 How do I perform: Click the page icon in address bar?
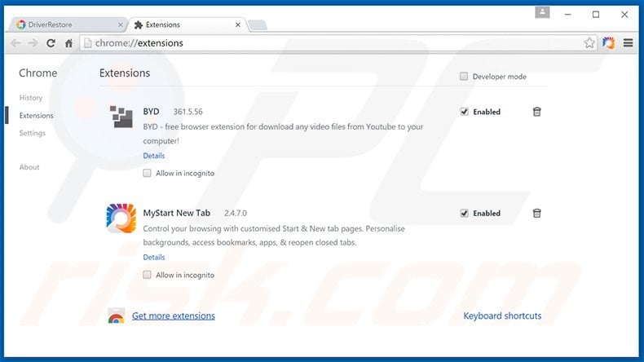[x=87, y=43]
